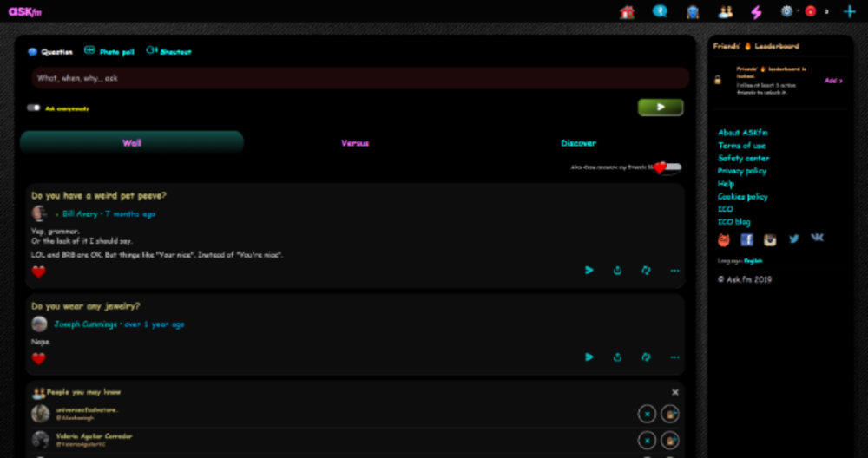Open the red coin balance icon
The width and height of the screenshot is (868, 458).
point(811,11)
